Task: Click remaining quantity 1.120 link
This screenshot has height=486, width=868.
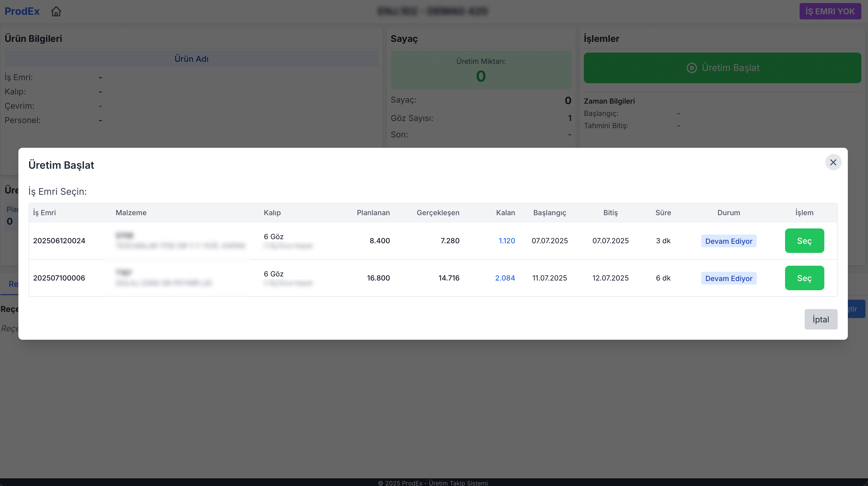Action: coord(507,241)
